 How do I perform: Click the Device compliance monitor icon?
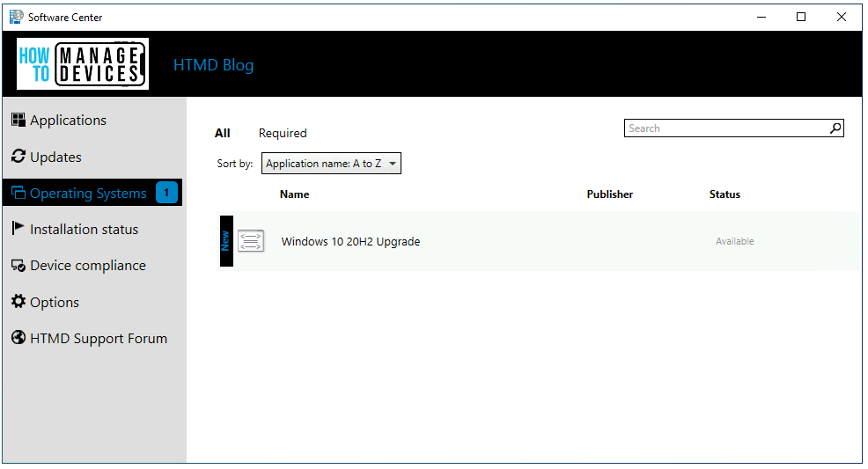click(x=18, y=266)
